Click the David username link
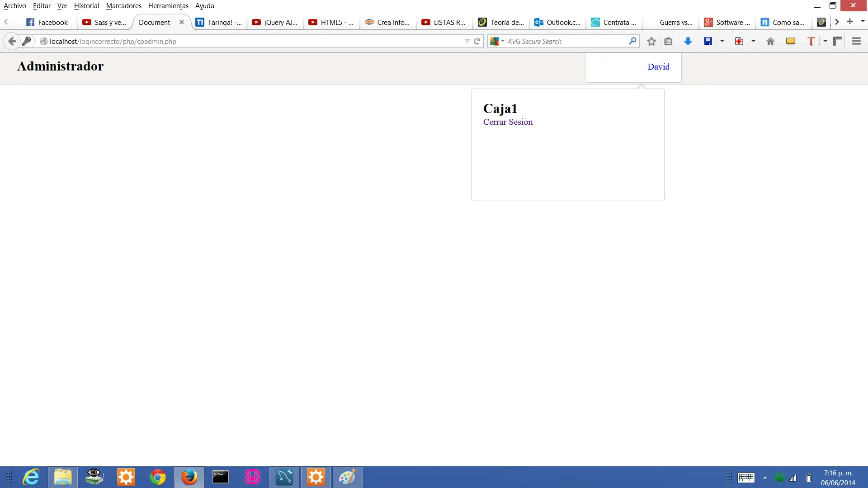Viewport: 868px width, 488px height. (x=659, y=66)
